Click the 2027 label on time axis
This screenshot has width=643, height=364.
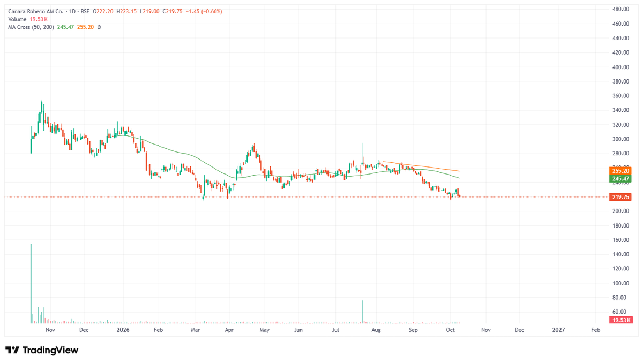559,330
